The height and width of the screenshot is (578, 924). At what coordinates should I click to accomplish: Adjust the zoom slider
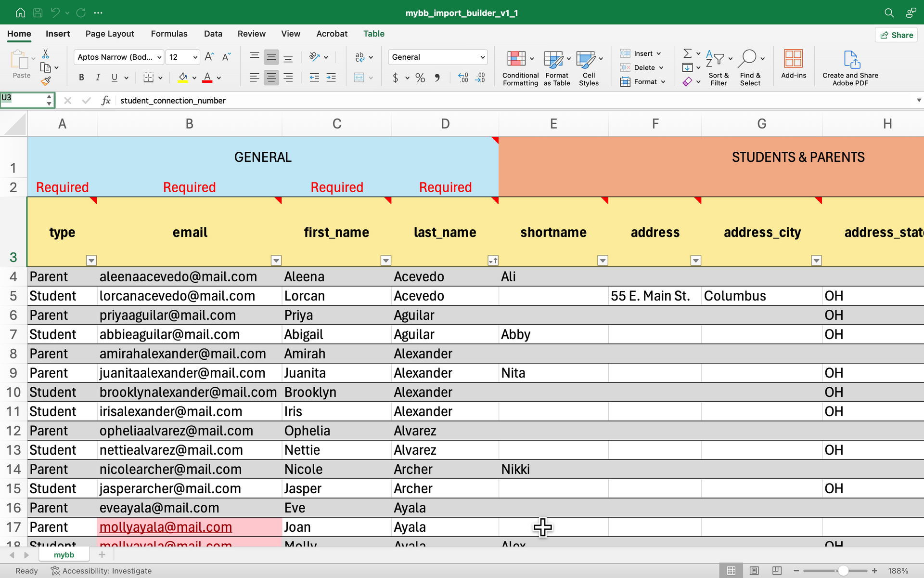click(843, 571)
